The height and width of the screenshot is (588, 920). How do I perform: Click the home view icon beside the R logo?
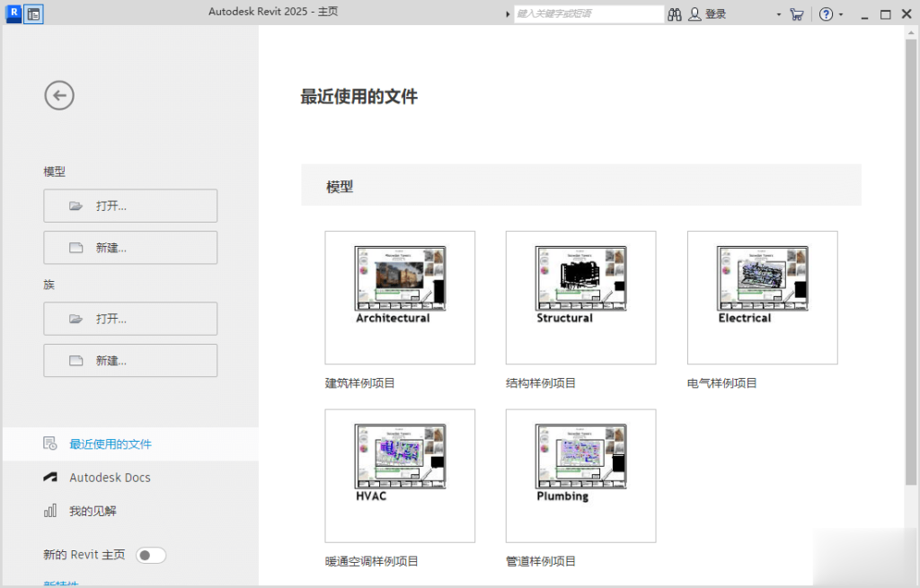[x=34, y=14]
